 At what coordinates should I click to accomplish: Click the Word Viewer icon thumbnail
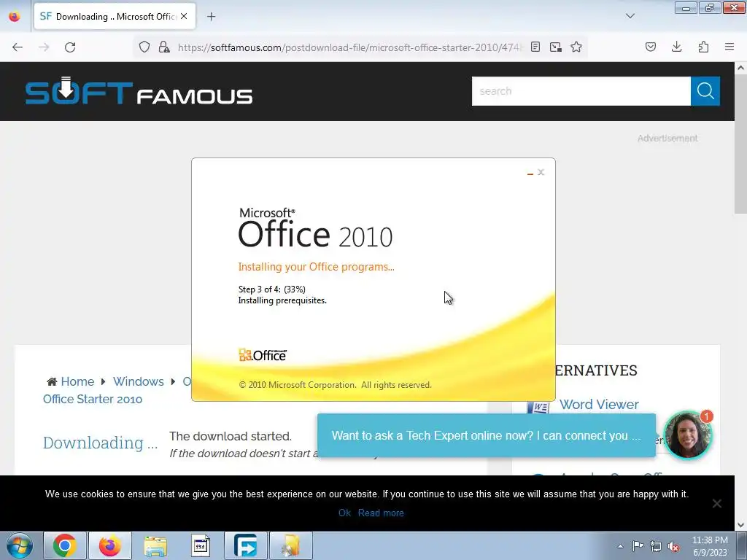(538, 408)
